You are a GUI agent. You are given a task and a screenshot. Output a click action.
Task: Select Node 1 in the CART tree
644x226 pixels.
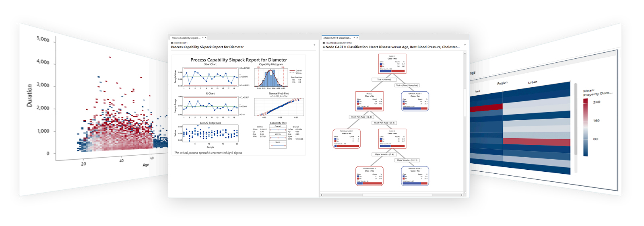[392, 64]
